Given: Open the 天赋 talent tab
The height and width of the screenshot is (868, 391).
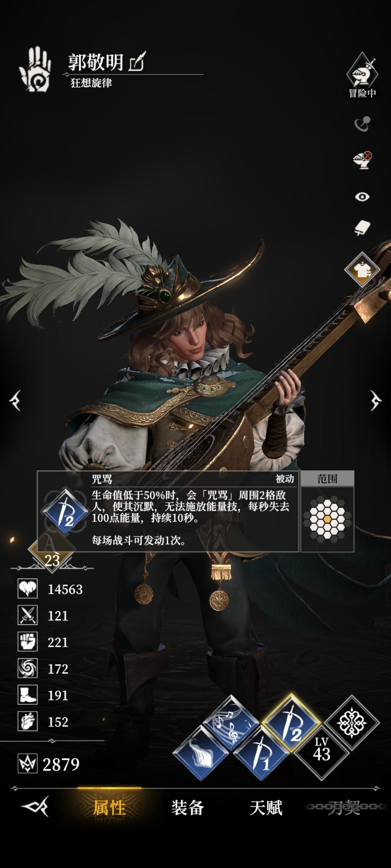Looking at the screenshot, I should point(266,808).
